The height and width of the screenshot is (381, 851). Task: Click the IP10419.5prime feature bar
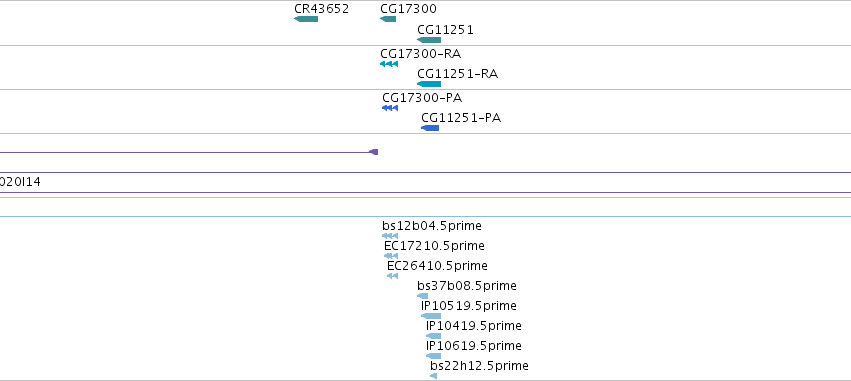434,336
